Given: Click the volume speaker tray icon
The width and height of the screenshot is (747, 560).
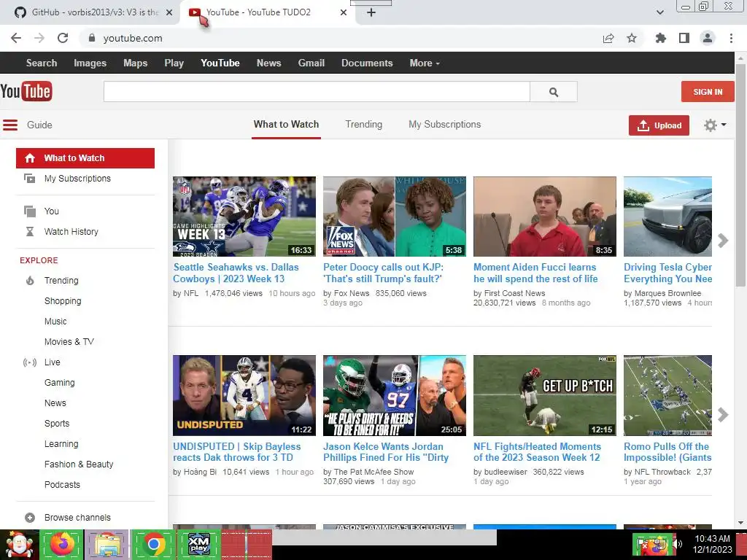Looking at the screenshot, I should 678,544.
